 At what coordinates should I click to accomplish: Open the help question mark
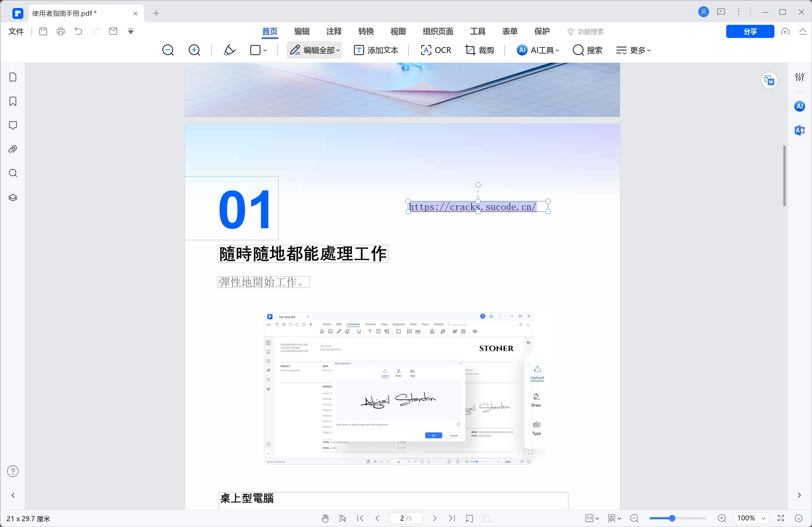click(13, 471)
